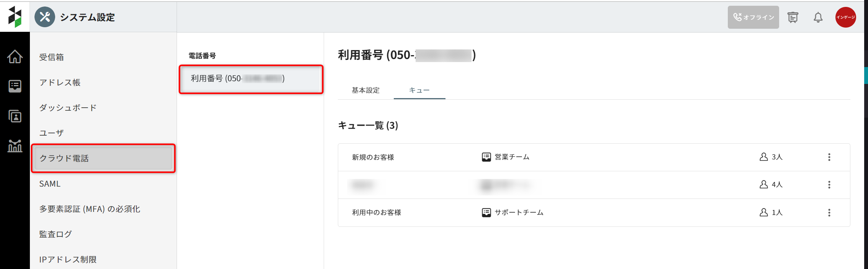This screenshot has height=269, width=868.
Task: Open クラウド電話 settings menu item
Action: tap(103, 158)
